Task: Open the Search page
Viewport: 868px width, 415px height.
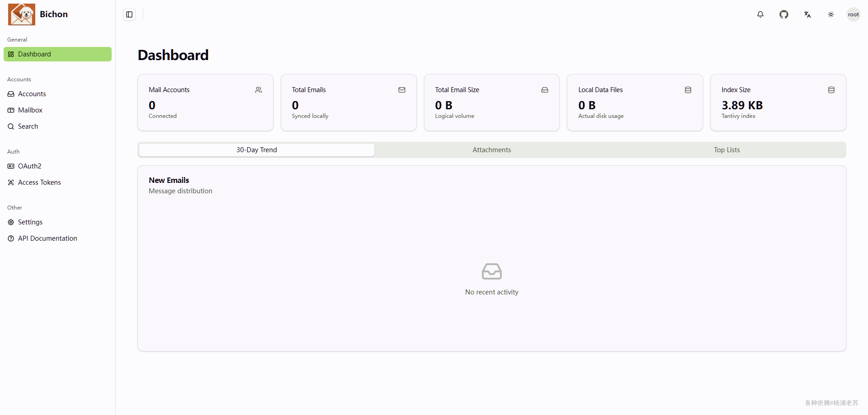Action: point(57,126)
